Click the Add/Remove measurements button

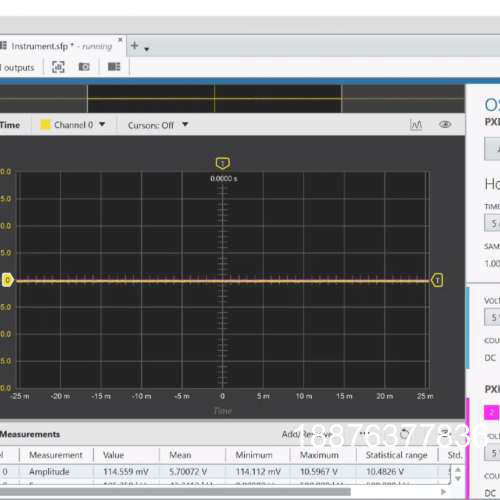tap(307, 434)
